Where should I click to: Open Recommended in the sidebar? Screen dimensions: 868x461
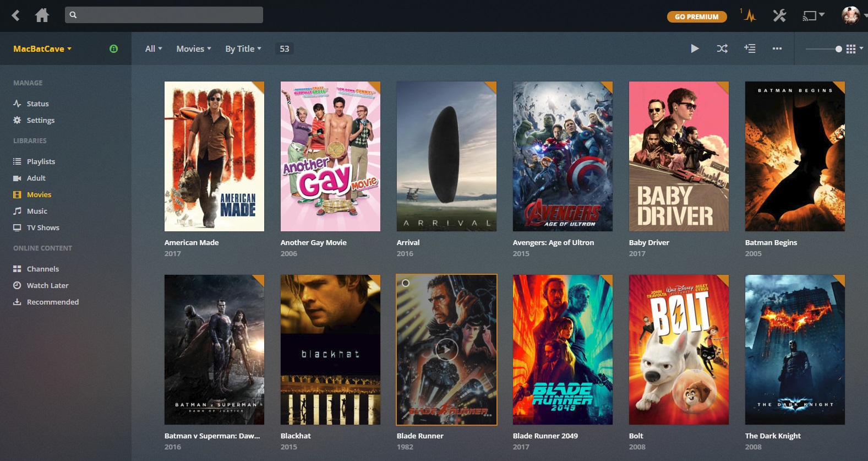click(53, 302)
